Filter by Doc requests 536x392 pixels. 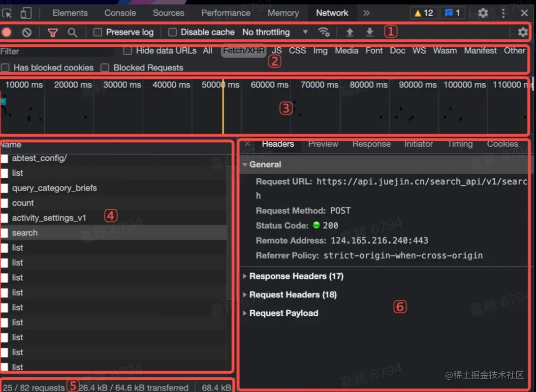coord(398,51)
